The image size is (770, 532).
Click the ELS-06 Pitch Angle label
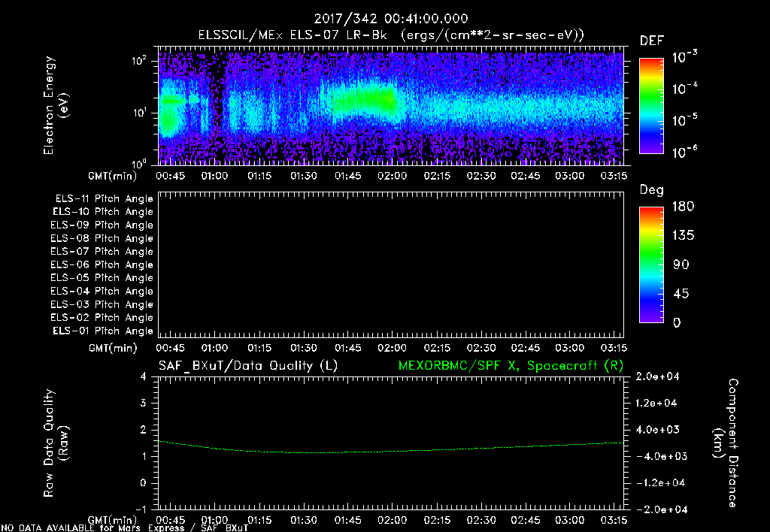102,264
